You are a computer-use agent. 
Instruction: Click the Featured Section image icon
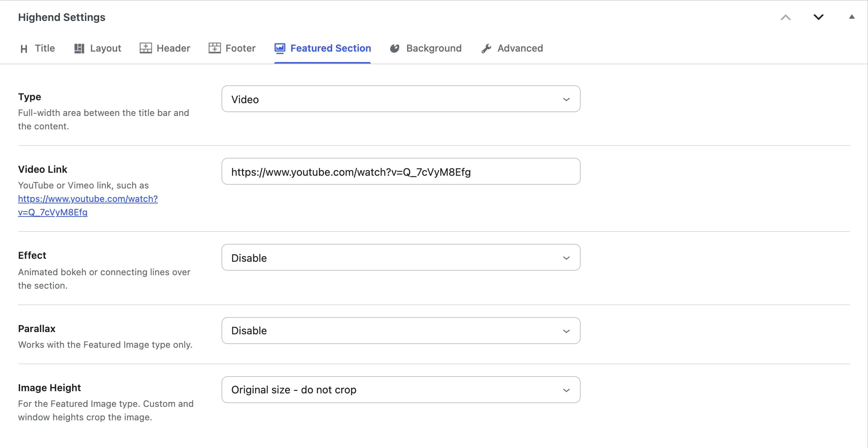279,48
